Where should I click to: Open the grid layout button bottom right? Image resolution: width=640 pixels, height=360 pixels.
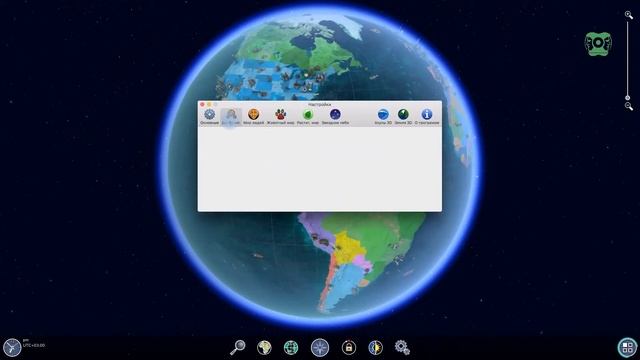tap(628, 347)
